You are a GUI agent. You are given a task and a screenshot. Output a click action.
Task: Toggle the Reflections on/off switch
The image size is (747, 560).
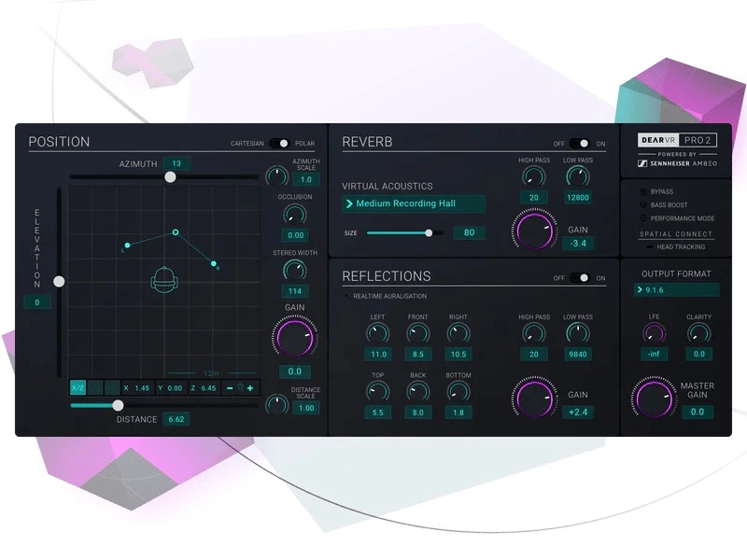click(579, 277)
